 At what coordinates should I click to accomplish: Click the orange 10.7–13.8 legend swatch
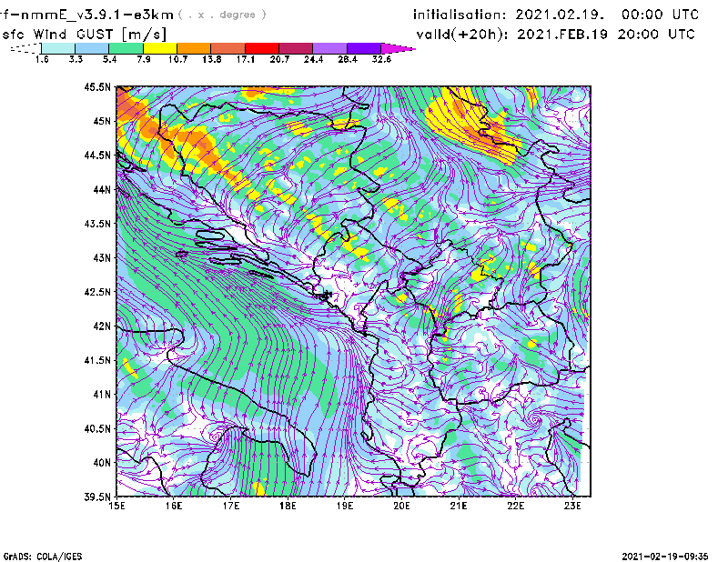[194, 48]
